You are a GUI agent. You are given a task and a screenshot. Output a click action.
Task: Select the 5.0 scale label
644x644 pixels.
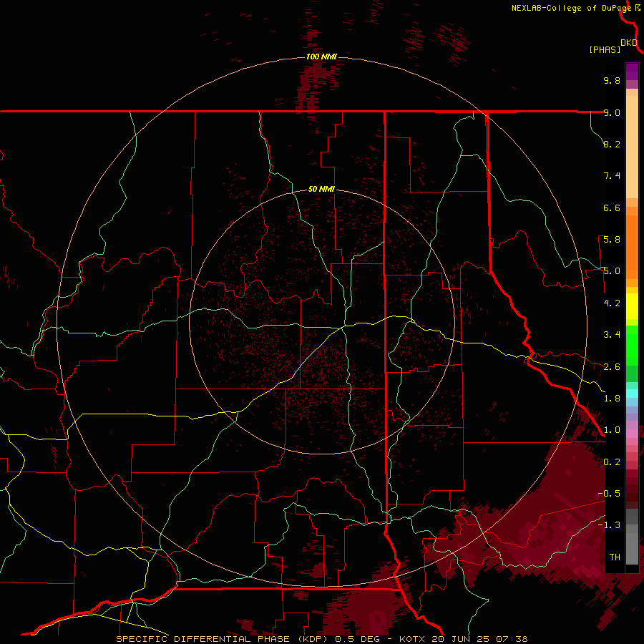point(612,271)
